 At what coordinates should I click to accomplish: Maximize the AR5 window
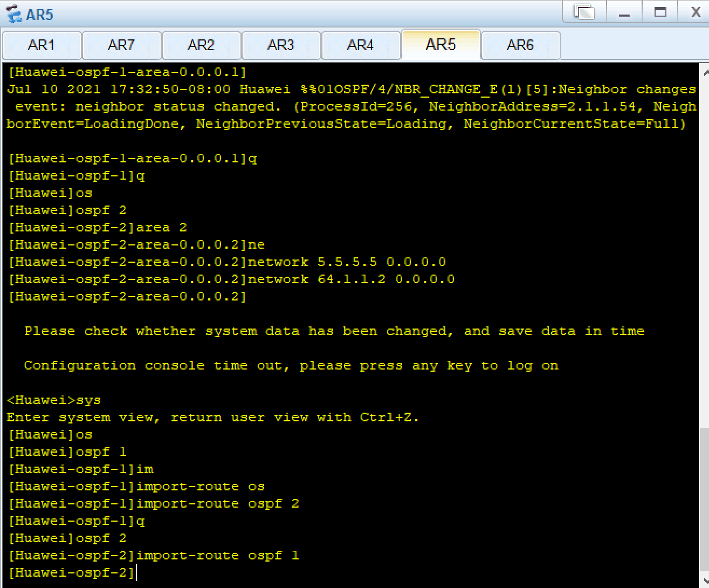click(660, 12)
